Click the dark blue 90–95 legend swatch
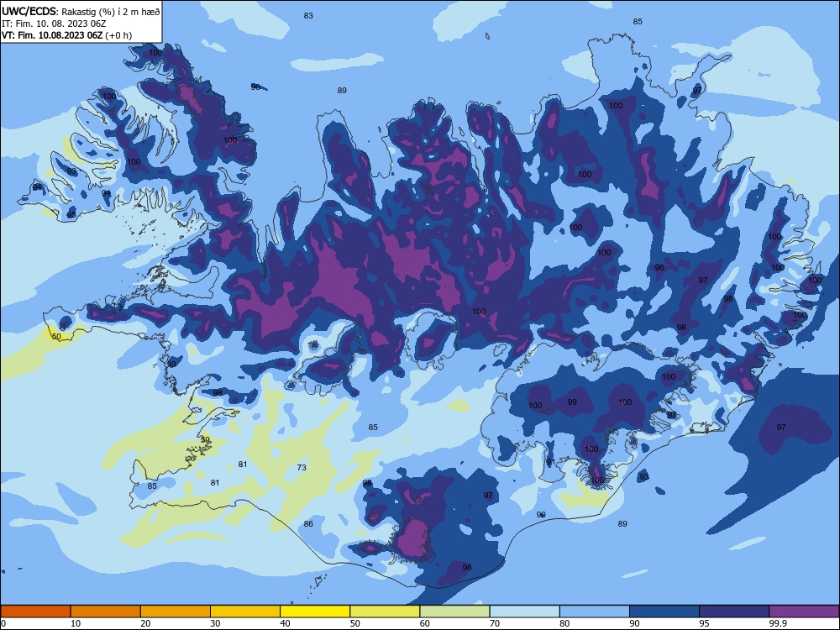Image resolution: width=840 pixels, height=630 pixels. (x=664, y=612)
